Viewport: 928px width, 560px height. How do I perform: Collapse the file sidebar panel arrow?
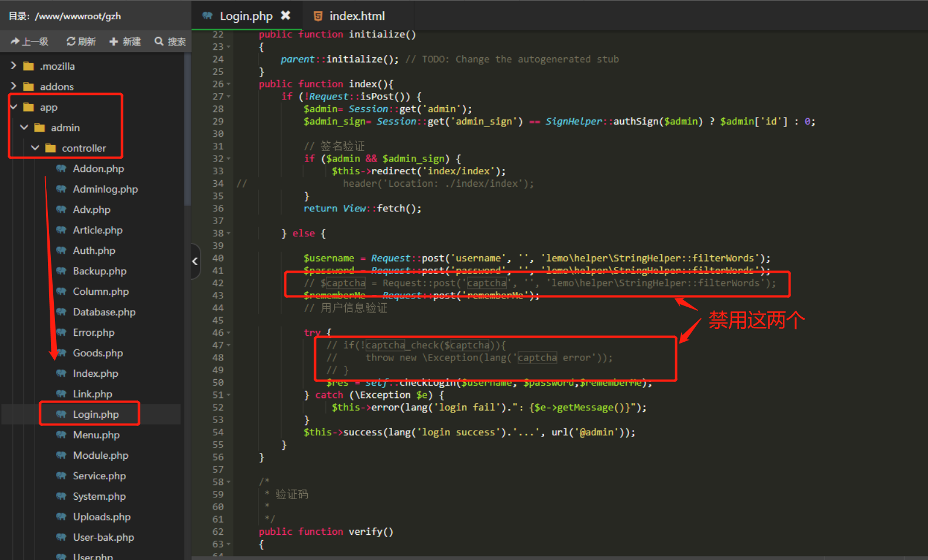[195, 261]
